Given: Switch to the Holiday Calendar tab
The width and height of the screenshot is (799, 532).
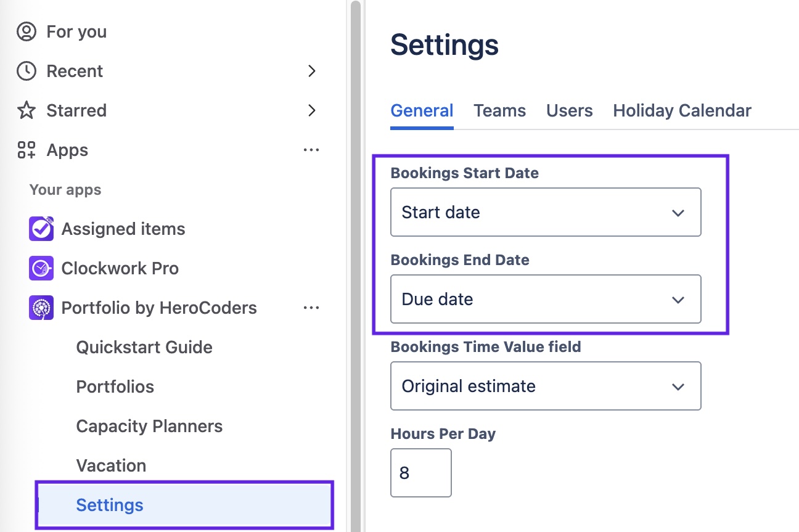Looking at the screenshot, I should [682, 111].
